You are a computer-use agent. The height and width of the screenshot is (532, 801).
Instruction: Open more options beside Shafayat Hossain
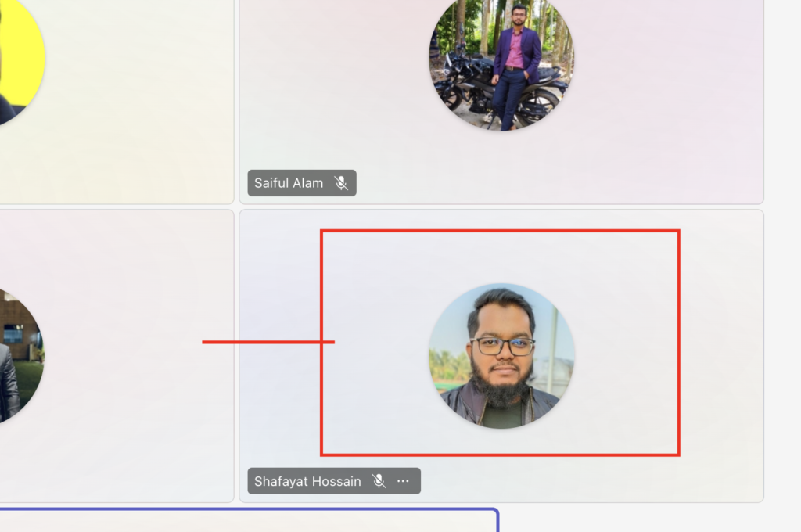tap(403, 481)
